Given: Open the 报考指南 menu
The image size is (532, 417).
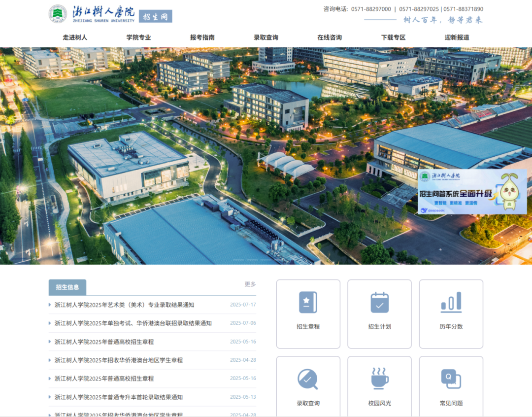Looking at the screenshot, I should coord(202,37).
